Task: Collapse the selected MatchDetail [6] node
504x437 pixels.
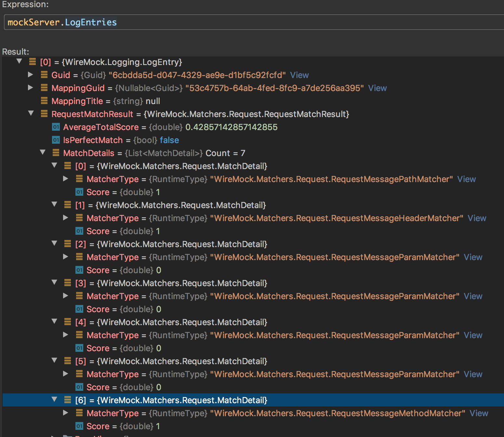Action: [54, 399]
